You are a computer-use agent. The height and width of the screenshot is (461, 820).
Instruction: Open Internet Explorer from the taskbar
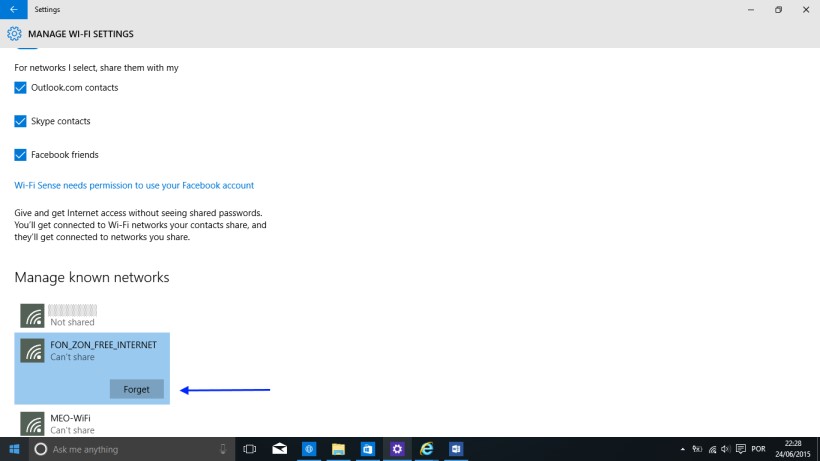pos(426,449)
